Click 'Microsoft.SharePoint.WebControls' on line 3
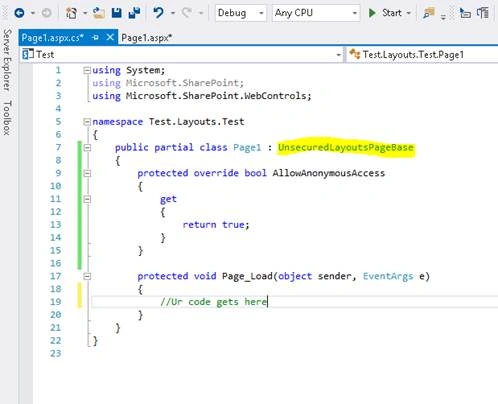The image size is (498, 404). coord(216,96)
